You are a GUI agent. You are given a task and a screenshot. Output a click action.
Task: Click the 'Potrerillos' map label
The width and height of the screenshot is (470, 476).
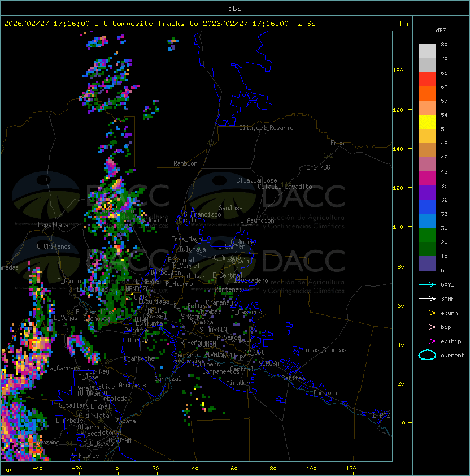pyautogui.click(x=94, y=311)
